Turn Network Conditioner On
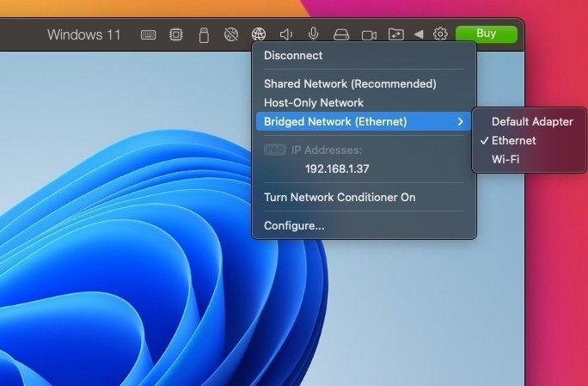Viewport: 588px width, 386px height. 363,198
